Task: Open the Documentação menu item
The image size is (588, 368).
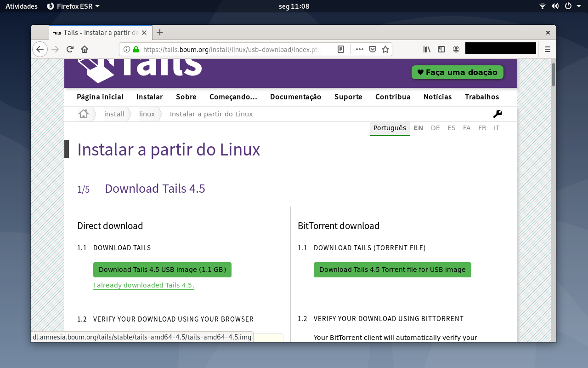Action: pos(296,97)
